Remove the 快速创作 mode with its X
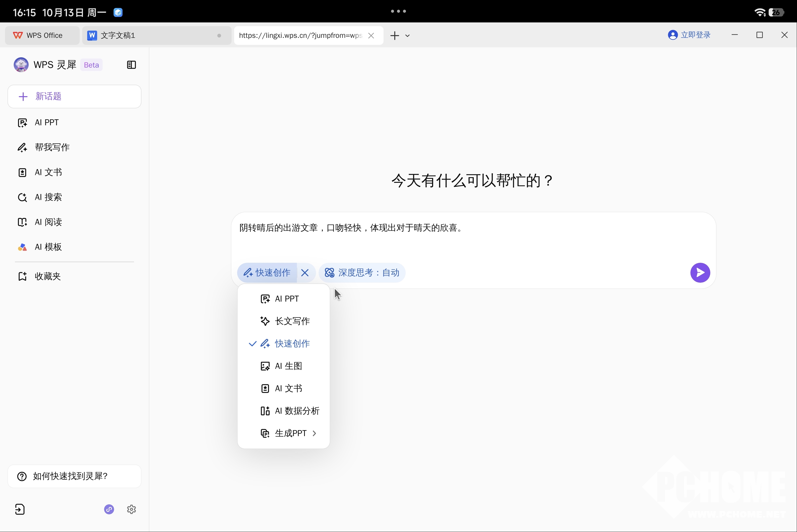Viewport: 797px width, 532px height. click(x=305, y=272)
